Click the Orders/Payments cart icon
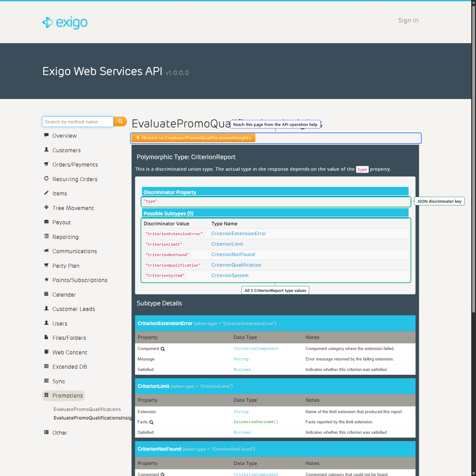476x476 pixels. pos(46,164)
